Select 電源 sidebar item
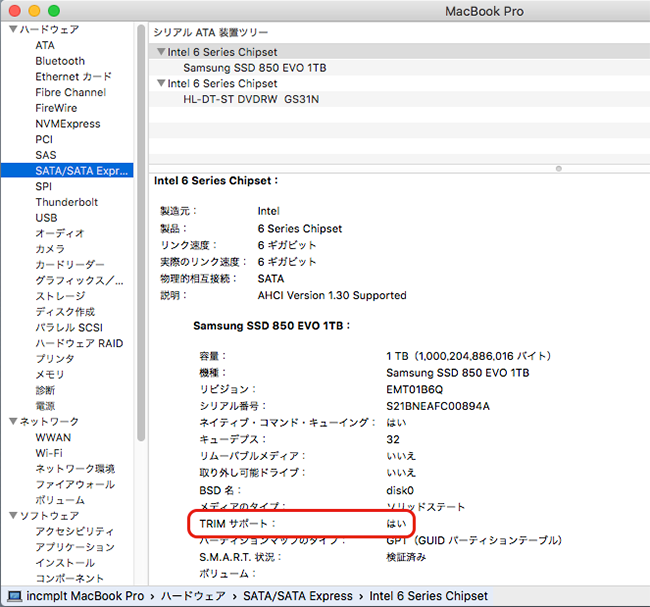This screenshot has height=607, width=650. pos(45,406)
